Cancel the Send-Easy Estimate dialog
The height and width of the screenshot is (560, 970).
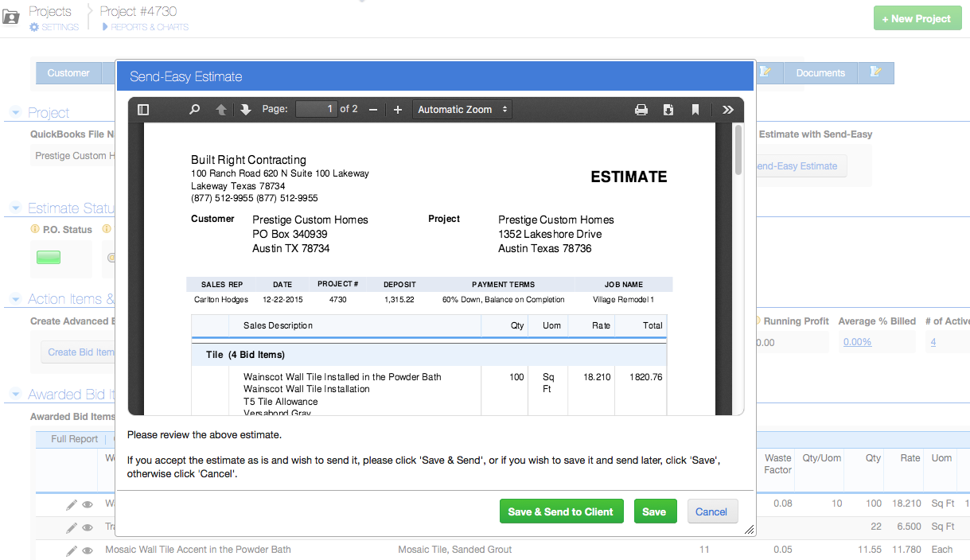(x=711, y=511)
